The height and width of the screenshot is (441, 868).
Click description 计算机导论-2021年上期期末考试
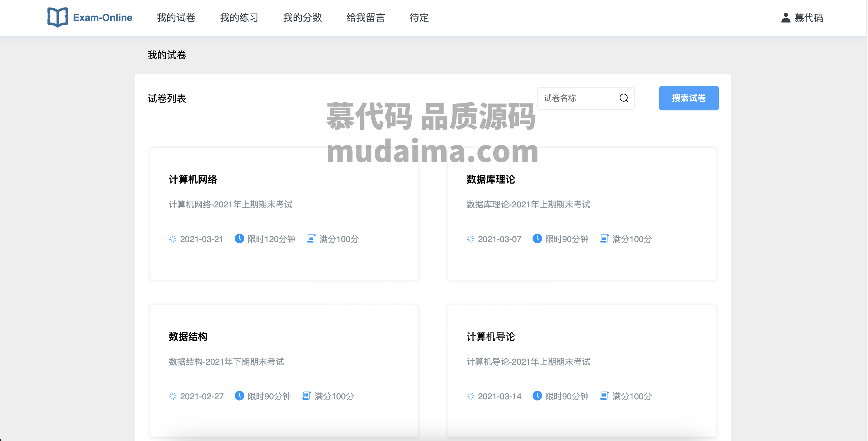tap(528, 361)
